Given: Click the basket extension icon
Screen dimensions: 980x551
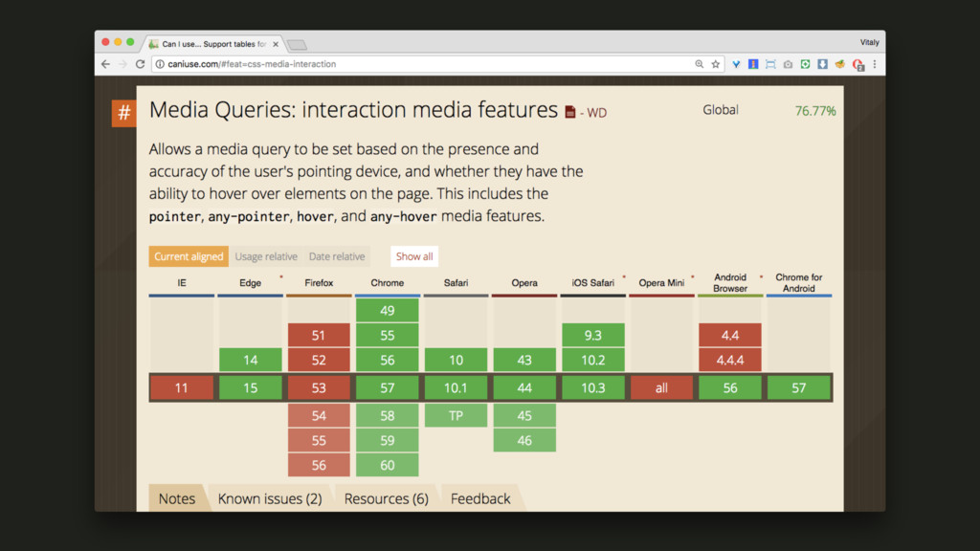Looking at the screenshot, I should point(840,64).
